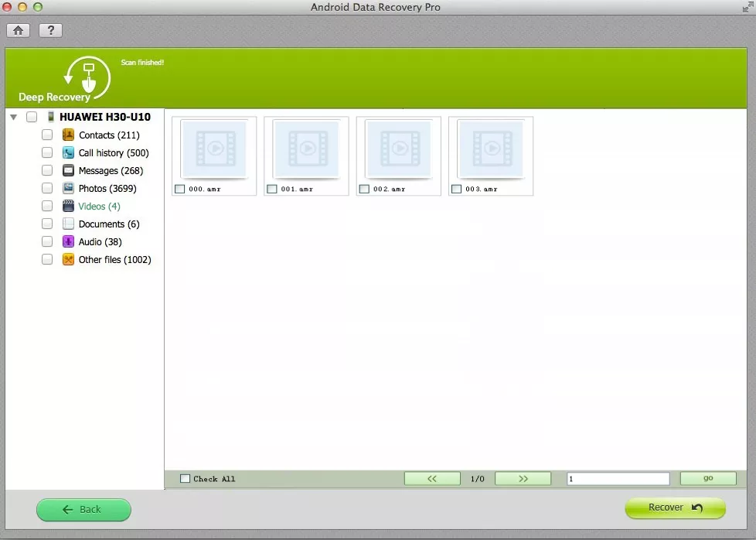Check the HUAWEI H30-U10 device checkbox

click(32, 117)
